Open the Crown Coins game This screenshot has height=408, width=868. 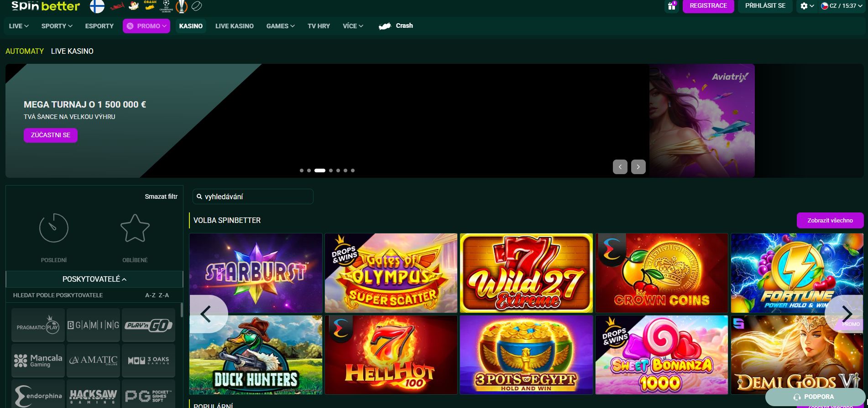662,273
